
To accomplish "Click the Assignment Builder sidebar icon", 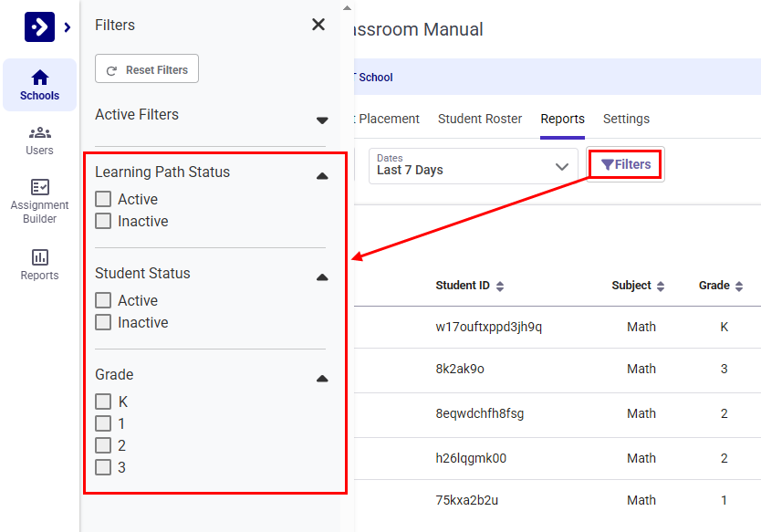I will click(x=39, y=192).
